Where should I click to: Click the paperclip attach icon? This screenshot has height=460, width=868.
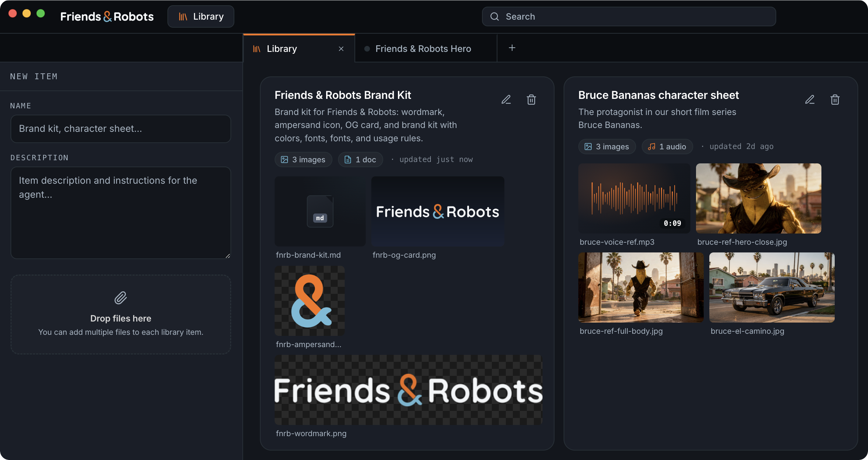coord(120,298)
